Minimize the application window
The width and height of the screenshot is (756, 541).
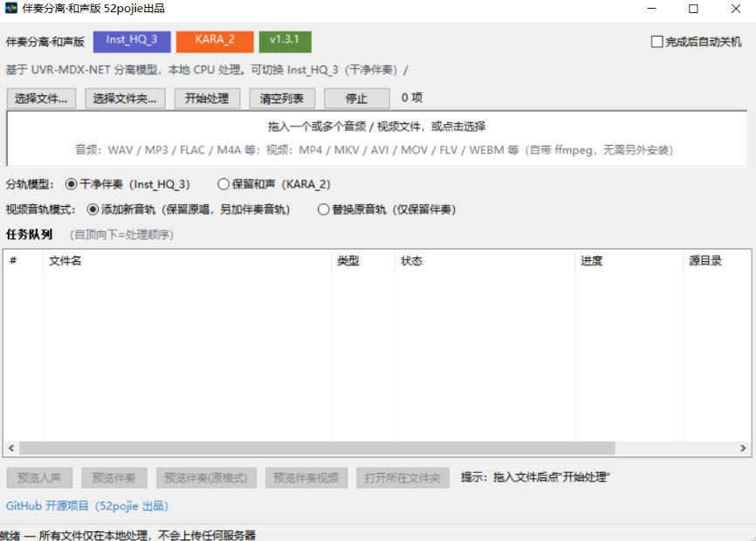pyautogui.click(x=651, y=9)
